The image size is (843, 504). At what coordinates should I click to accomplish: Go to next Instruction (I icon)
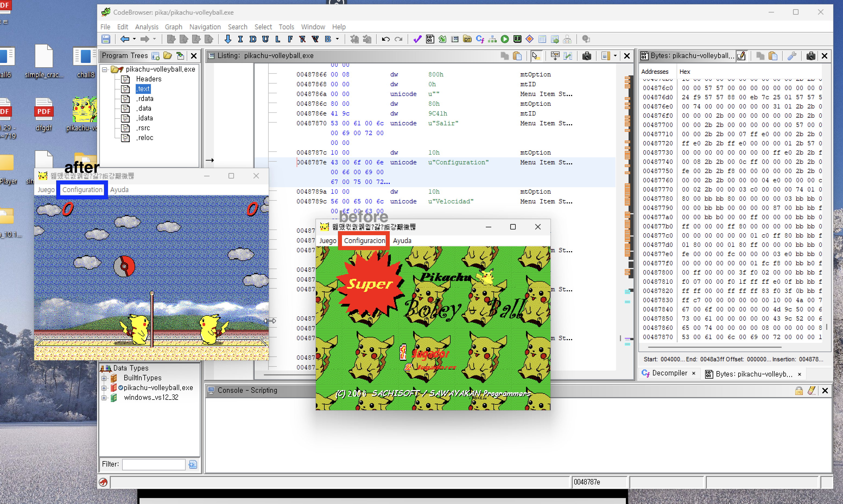click(x=240, y=39)
